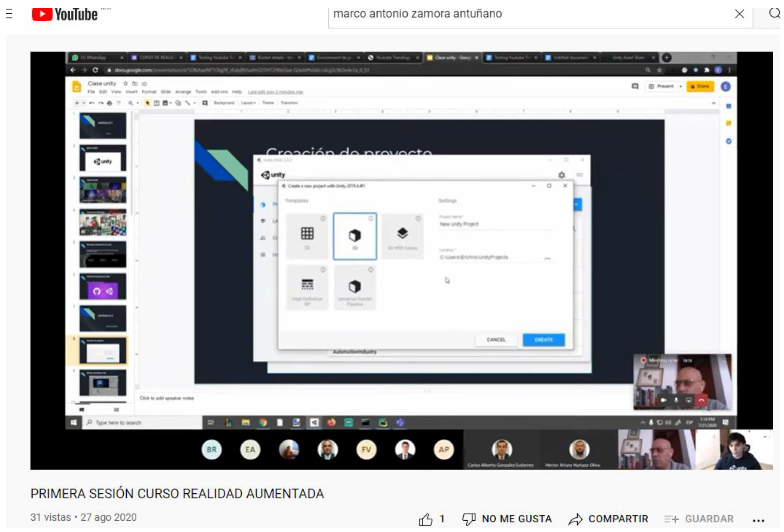Click the yellow Share button
Image resolution: width=784 pixels, height=532 pixels.
tap(700, 87)
